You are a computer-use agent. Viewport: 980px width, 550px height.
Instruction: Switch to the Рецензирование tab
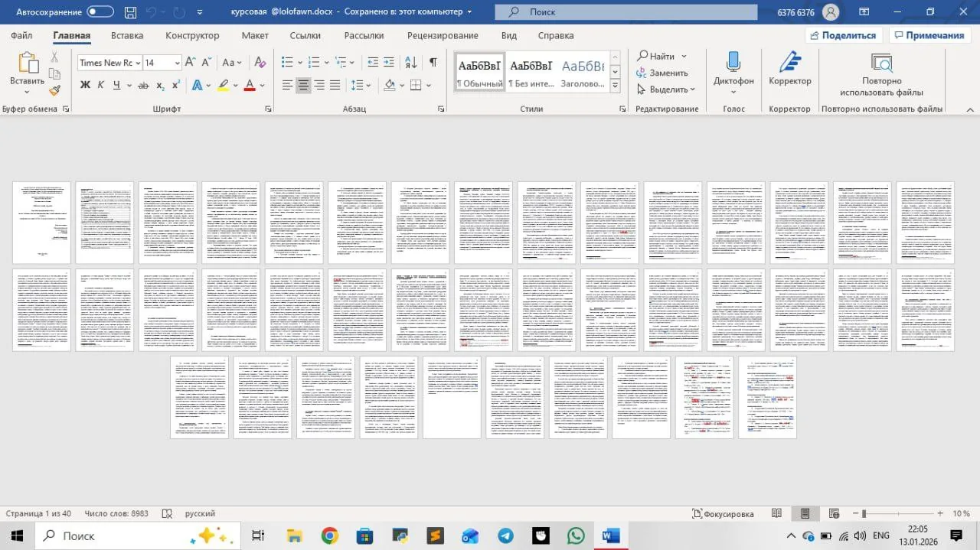point(443,35)
